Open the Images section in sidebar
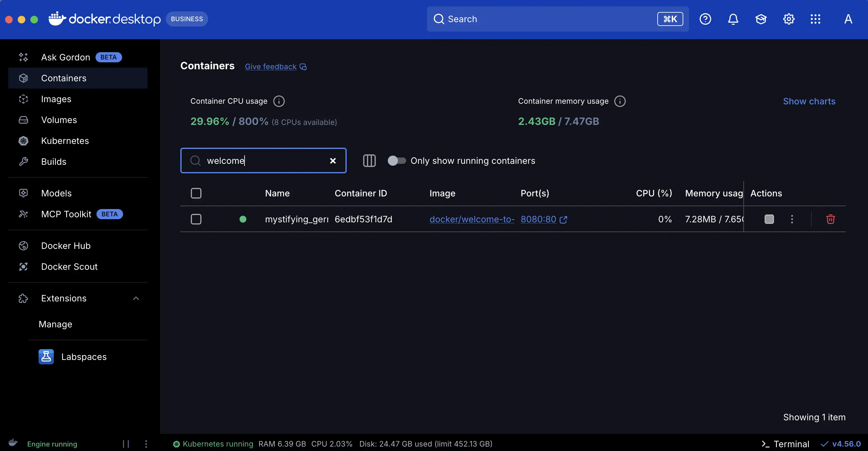868x451 pixels. (x=56, y=99)
